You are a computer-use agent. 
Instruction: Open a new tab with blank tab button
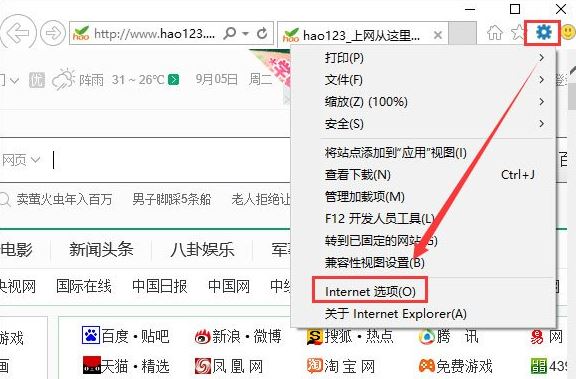[x=462, y=33]
